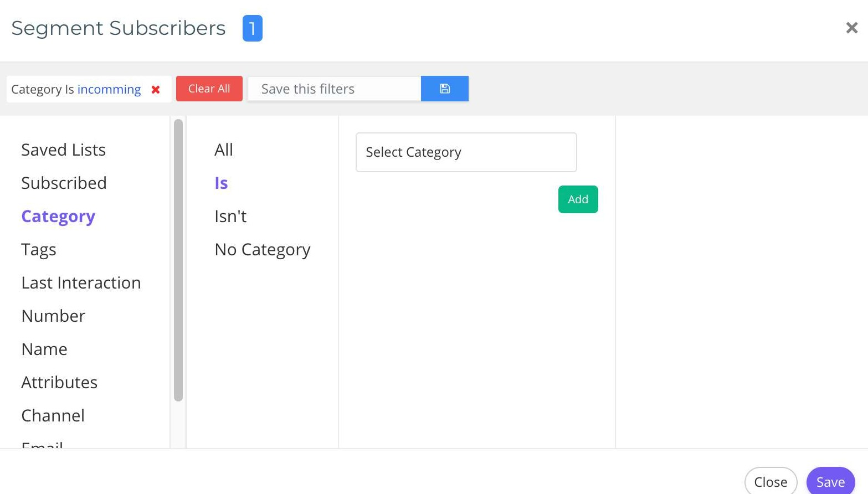Select Saved Lists filter option
Viewport: 868px width, 494px height.
(x=63, y=150)
